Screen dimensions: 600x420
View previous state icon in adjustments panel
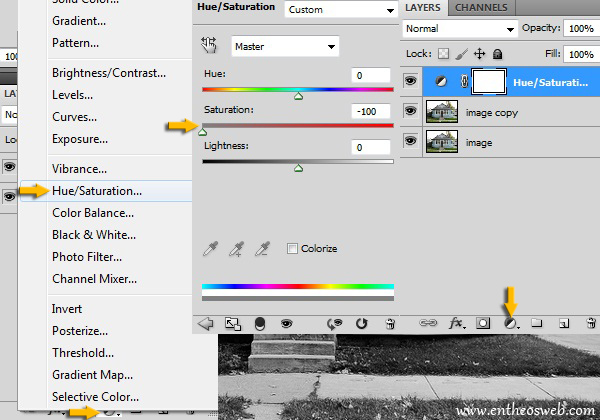pos(334,324)
